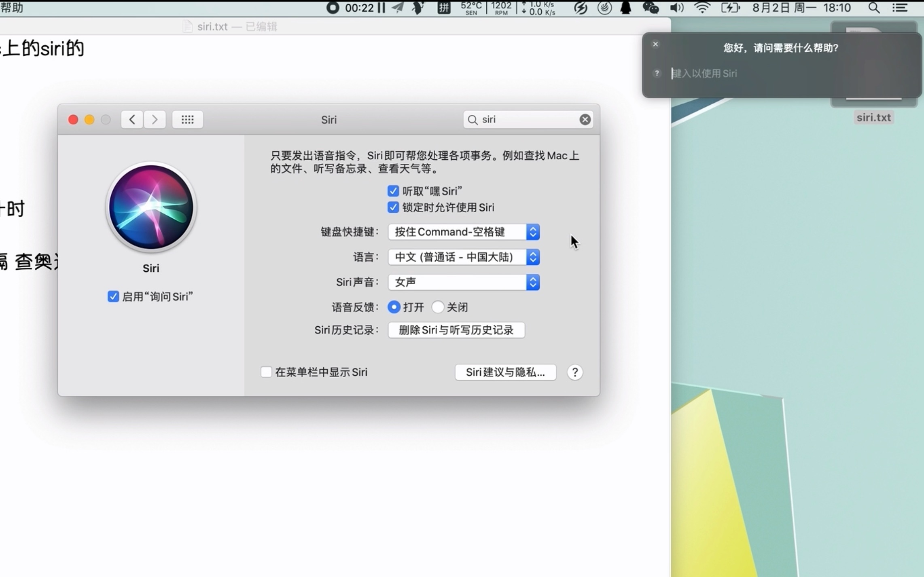Open the Notification Center list icon
The height and width of the screenshot is (577, 924).
900,8
